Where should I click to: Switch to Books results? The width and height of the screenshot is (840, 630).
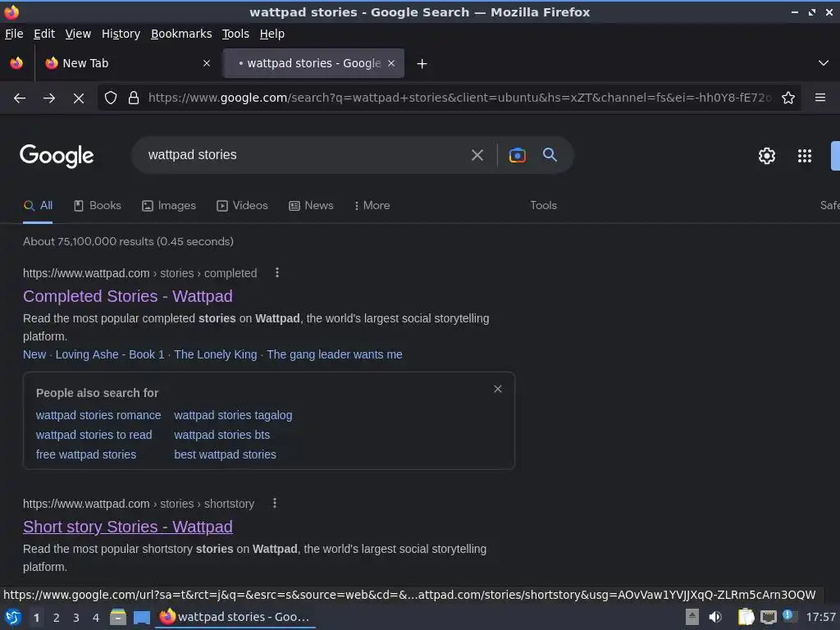[x=98, y=206]
